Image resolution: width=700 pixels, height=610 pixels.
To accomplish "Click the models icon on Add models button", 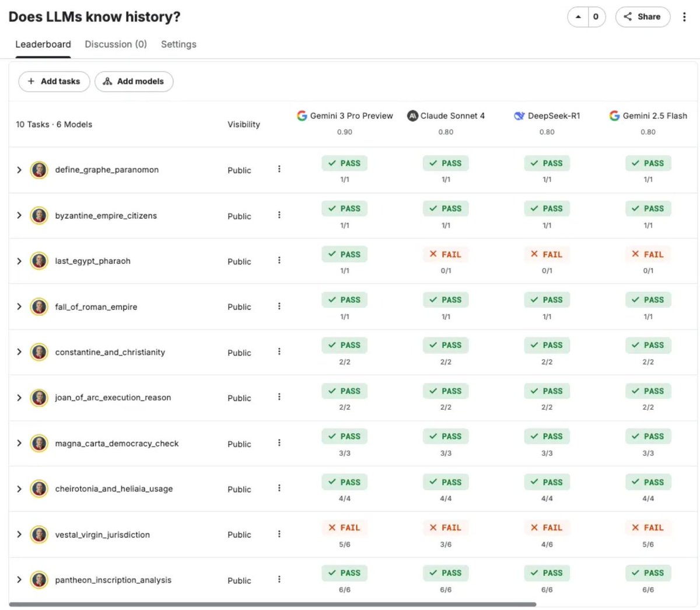I will [107, 81].
